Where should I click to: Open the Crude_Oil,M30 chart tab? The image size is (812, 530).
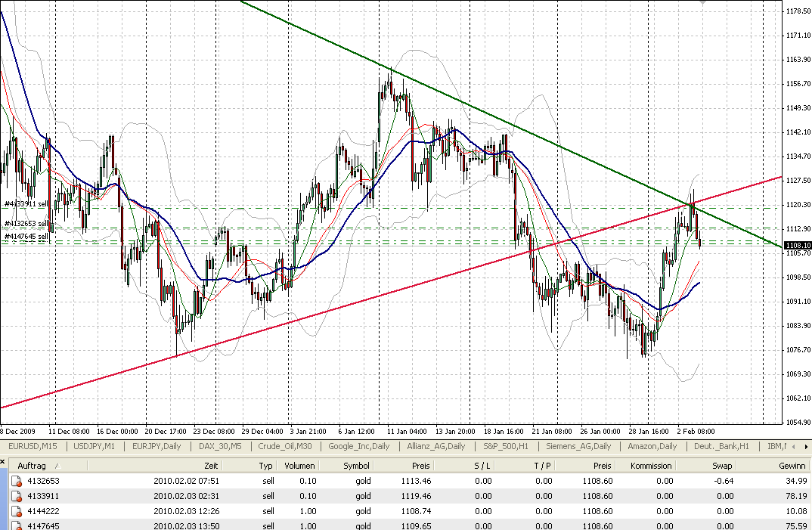click(x=285, y=446)
